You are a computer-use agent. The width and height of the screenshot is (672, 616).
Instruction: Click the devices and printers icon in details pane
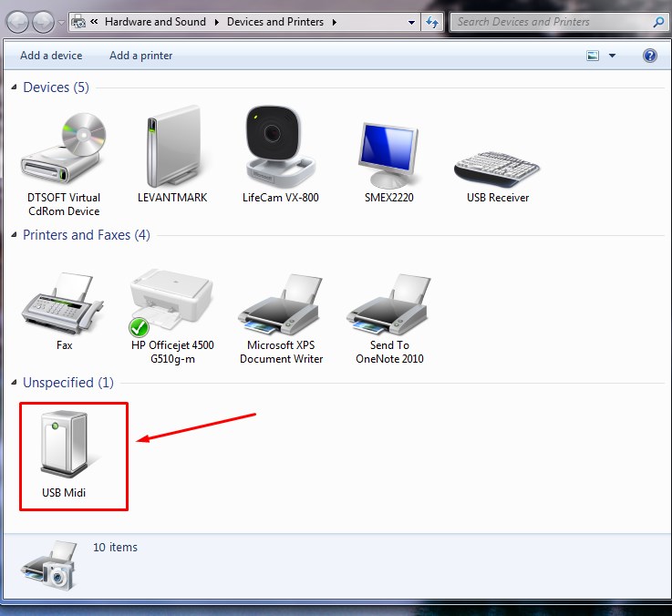[x=49, y=566]
